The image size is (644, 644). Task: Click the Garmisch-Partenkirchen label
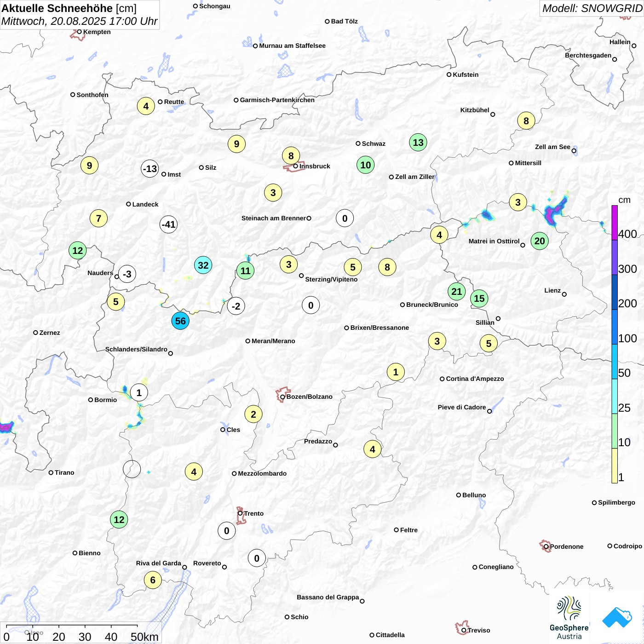(277, 100)
